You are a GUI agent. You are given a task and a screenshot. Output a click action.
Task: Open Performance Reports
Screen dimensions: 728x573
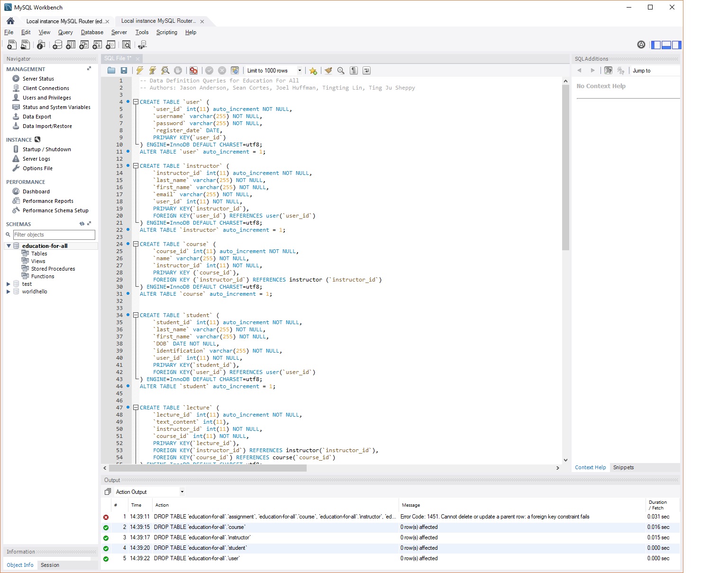point(48,201)
